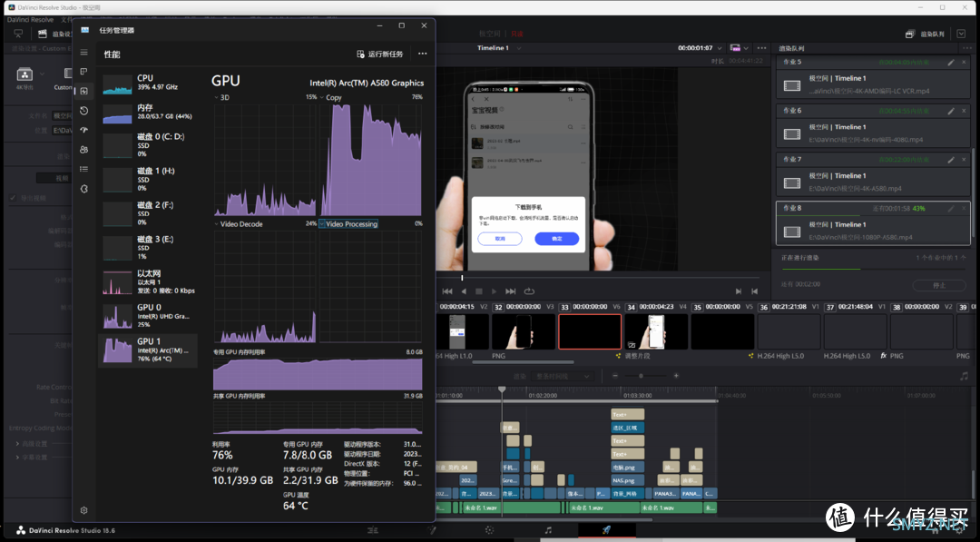Viewport: 980px width, 542px height.
Task: Open Processes page in Task Manager sidebar
Action: coord(83,72)
